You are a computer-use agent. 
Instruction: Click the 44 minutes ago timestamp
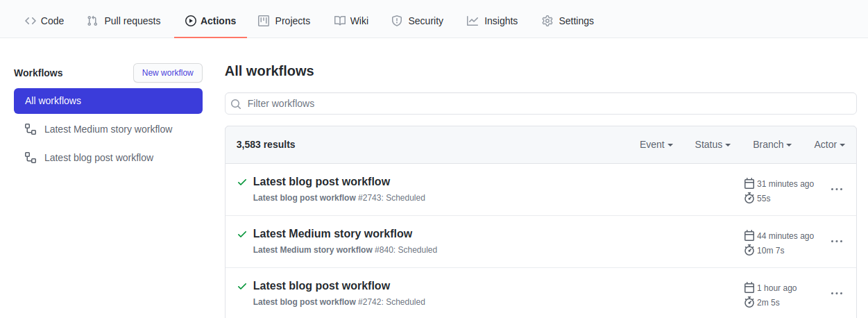pos(785,236)
